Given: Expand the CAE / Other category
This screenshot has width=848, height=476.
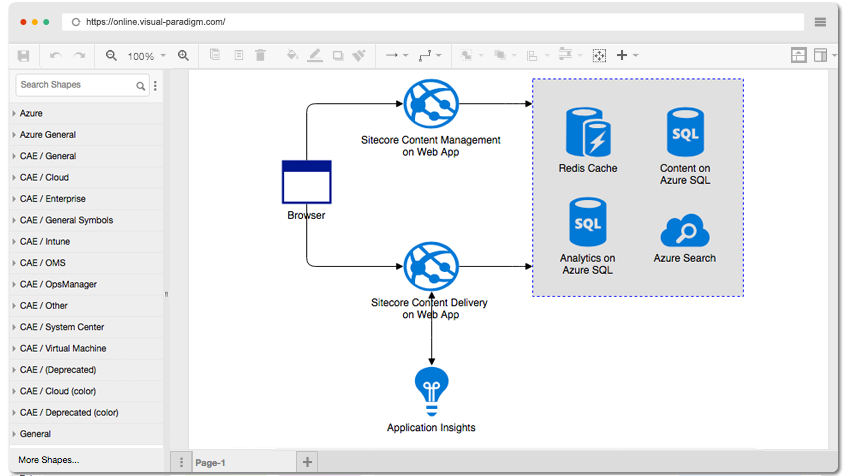Looking at the screenshot, I should (87, 306).
